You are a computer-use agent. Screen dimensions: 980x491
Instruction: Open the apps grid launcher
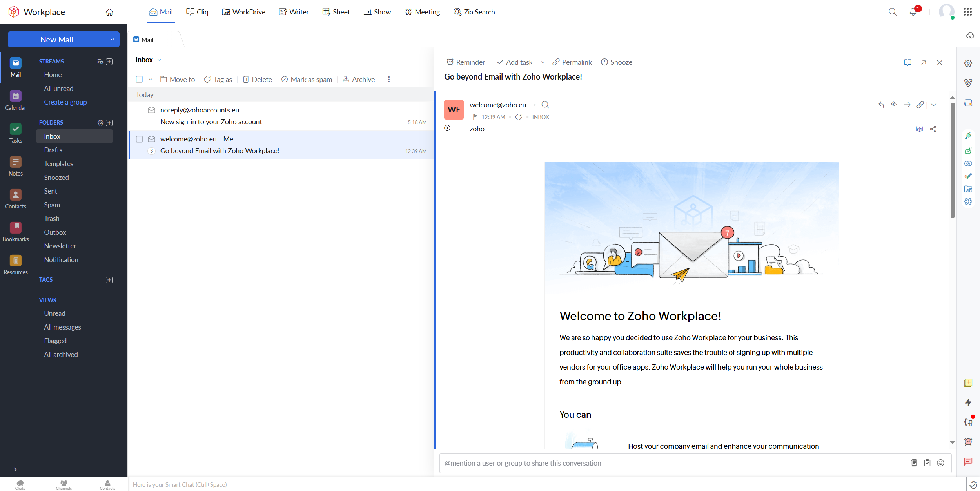(x=967, y=12)
